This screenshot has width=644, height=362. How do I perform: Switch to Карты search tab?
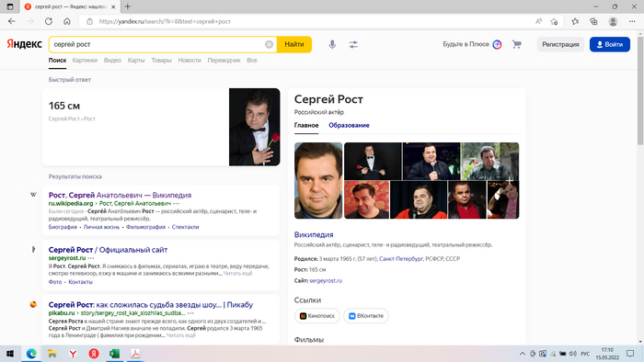point(136,61)
